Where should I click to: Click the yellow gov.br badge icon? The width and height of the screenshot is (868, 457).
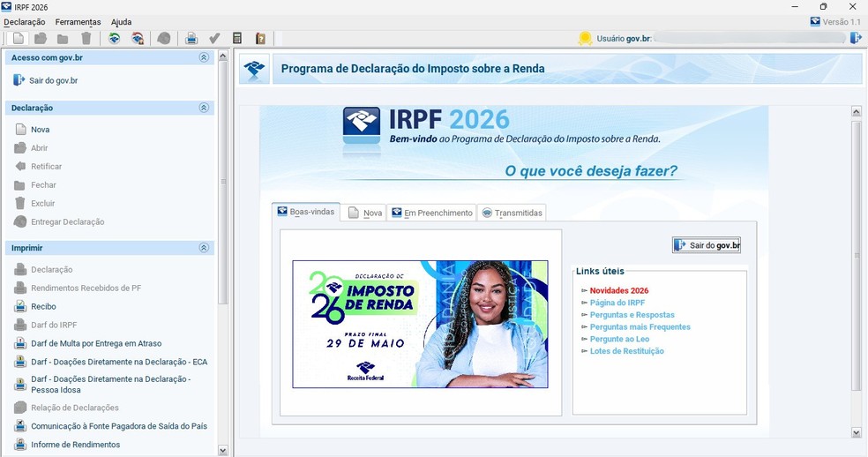(x=585, y=38)
